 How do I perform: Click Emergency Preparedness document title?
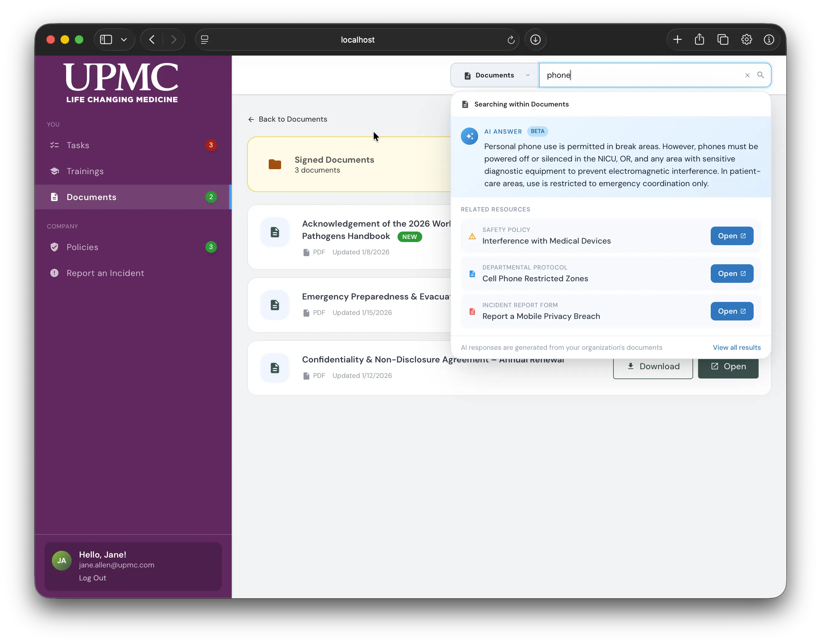pos(376,297)
